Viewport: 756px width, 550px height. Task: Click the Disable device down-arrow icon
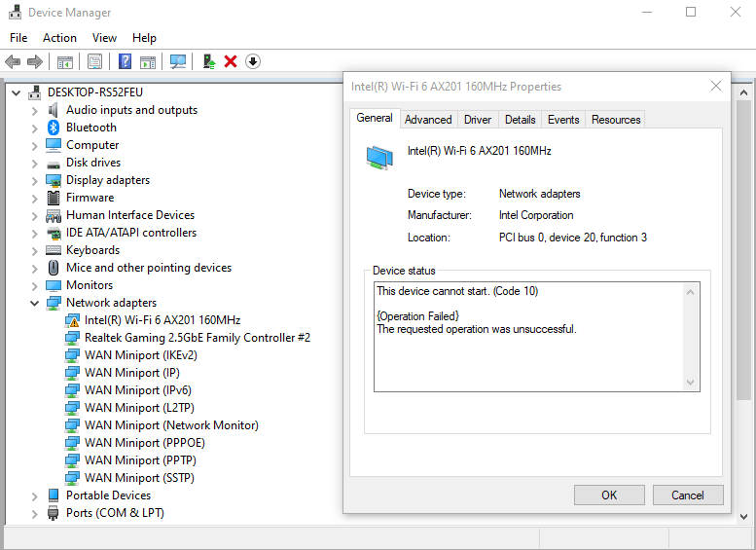(x=253, y=61)
